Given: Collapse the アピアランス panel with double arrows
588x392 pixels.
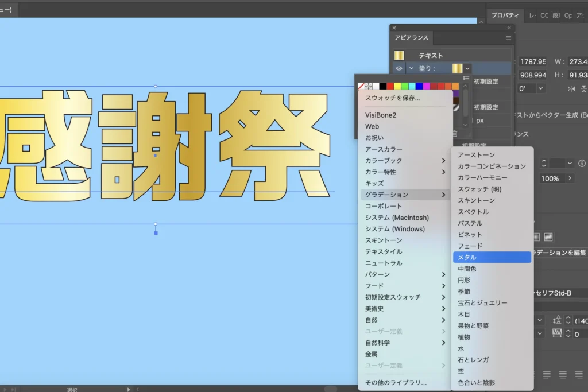Looking at the screenshot, I should coord(509,28).
